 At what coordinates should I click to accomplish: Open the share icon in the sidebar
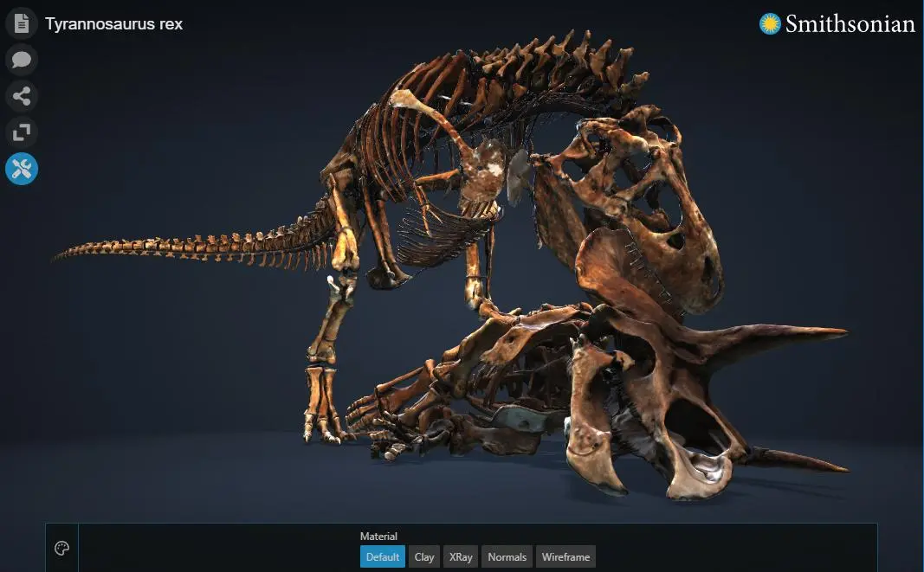click(x=22, y=96)
